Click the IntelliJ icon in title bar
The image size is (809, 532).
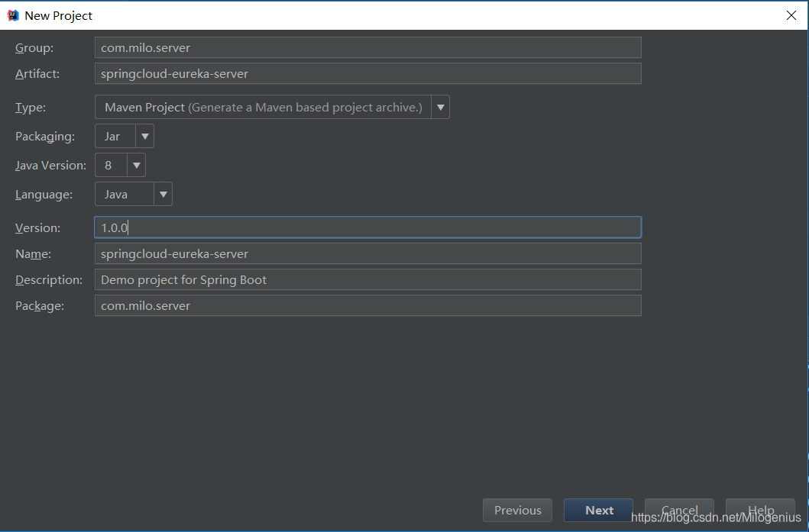tap(14, 15)
